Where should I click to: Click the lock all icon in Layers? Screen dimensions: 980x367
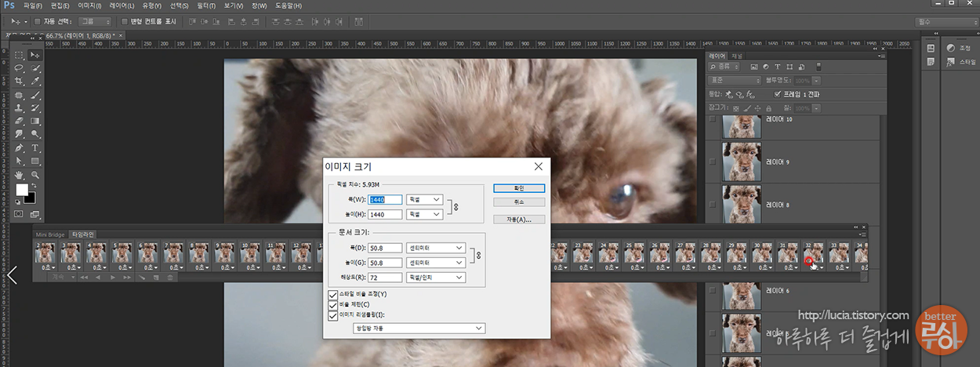tap(768, 108)
